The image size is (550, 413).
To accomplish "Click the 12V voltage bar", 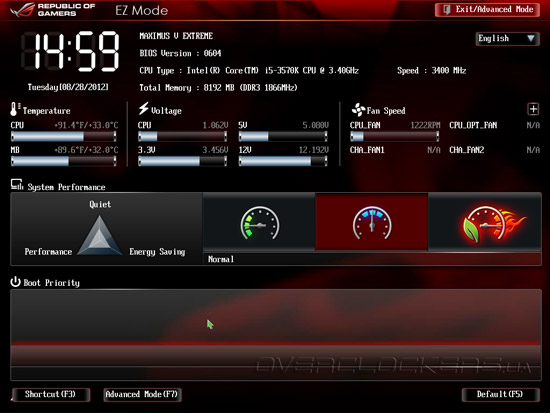I will 283,161.
